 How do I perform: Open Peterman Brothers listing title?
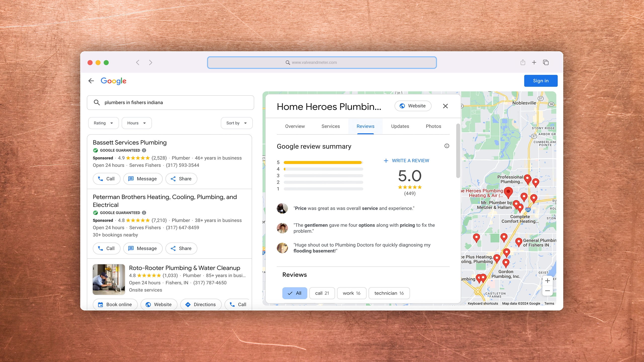point(165,201)
